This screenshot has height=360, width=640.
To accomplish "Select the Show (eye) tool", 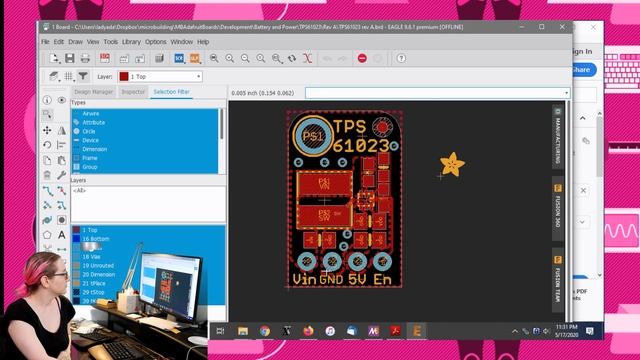I will tap(62, 100).
